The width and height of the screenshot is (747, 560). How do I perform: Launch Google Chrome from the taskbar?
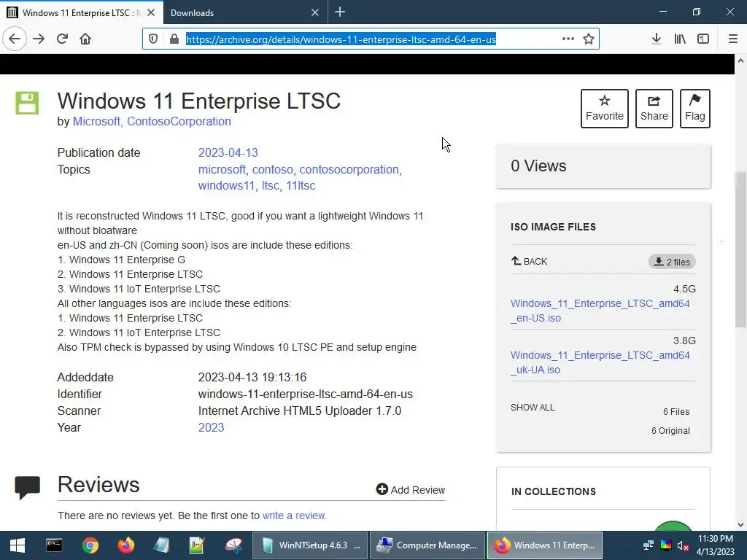point(90,545)
